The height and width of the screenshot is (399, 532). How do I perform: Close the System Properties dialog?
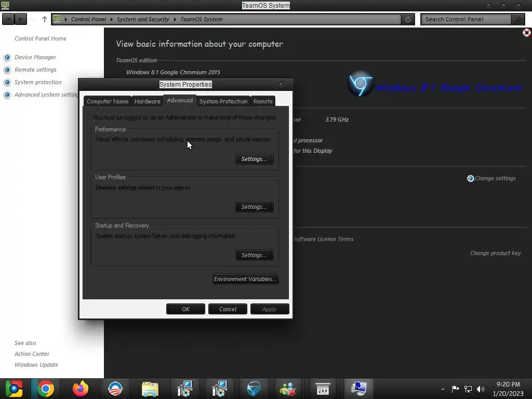(x=281, y=84)
